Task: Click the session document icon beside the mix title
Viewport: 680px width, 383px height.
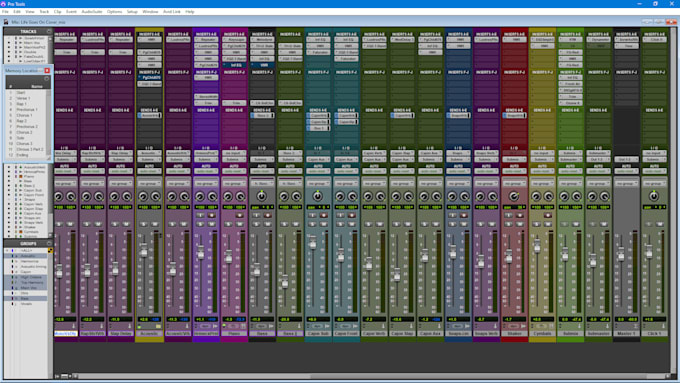Action: click(x=6, y=22)
